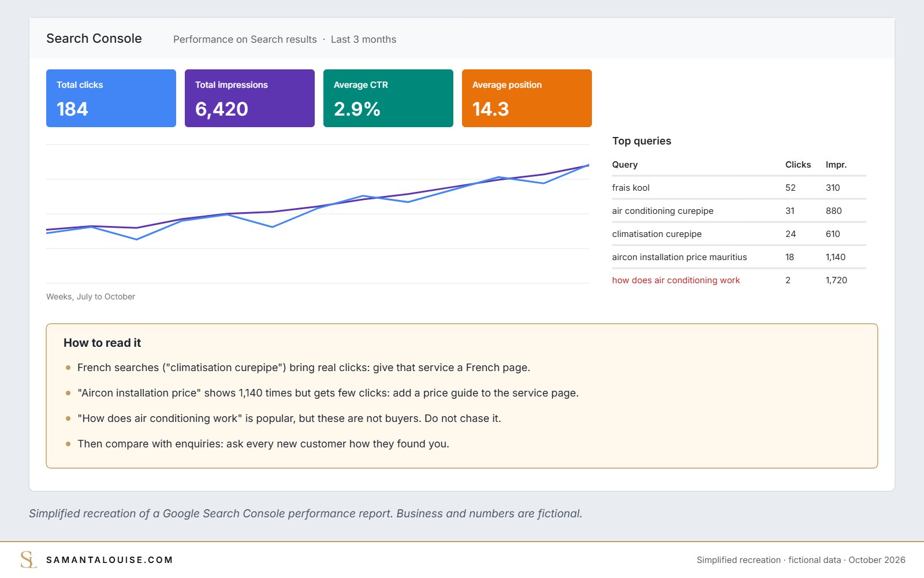Image resolution: width=924 pixels, height=578 pixels.
Task: Click the Impr. column header
Action: tap(836, 165)
